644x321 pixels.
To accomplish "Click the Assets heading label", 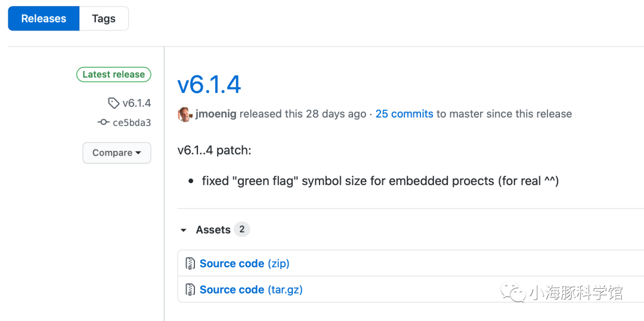I will (x=213, y=230).
